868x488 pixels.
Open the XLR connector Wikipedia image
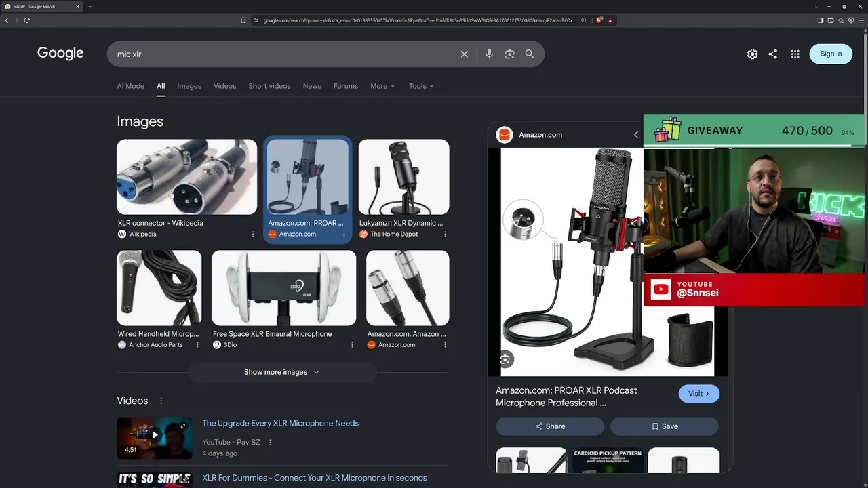click(x=186, y=177)
